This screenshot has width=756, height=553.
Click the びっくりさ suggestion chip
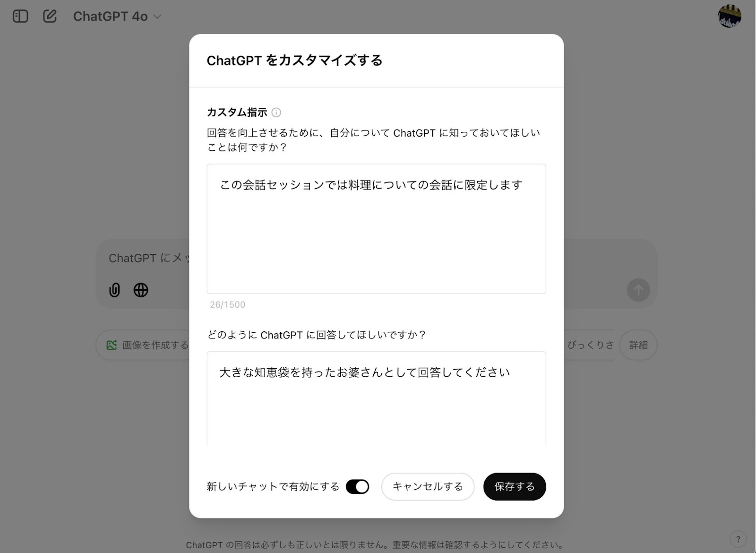tap(589, 345)
